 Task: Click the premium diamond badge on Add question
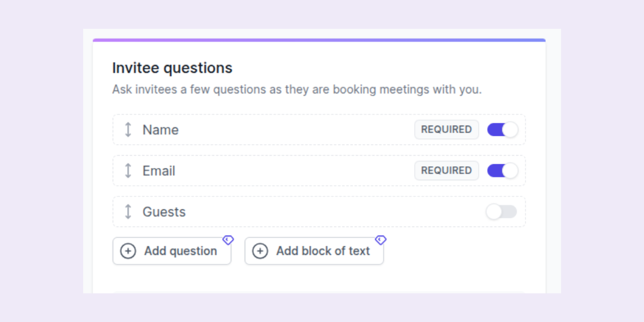pos(228,240)
